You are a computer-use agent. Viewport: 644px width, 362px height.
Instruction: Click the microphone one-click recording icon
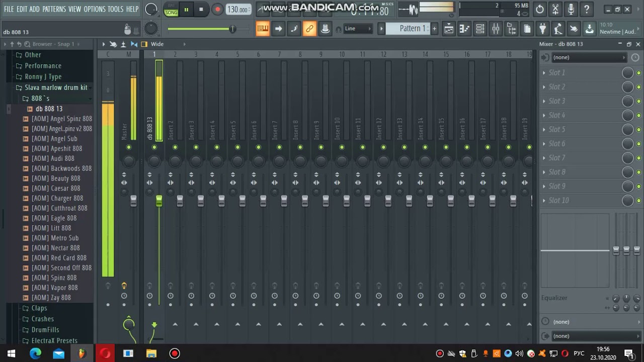(571, 9)
